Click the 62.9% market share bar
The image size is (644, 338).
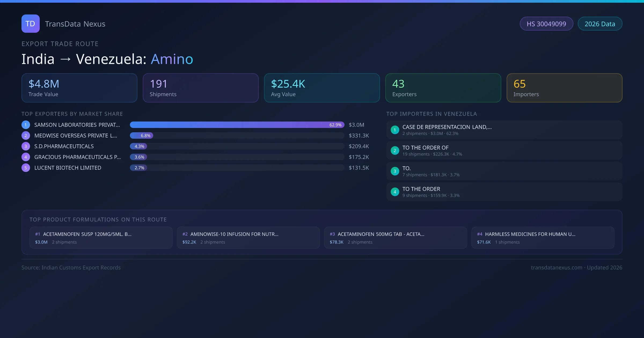237,125
